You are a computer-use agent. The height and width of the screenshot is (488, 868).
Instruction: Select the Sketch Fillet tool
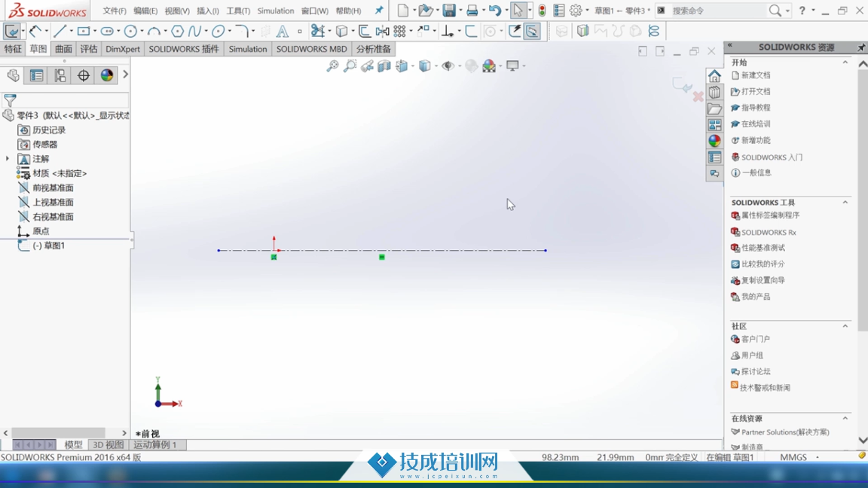241,31
